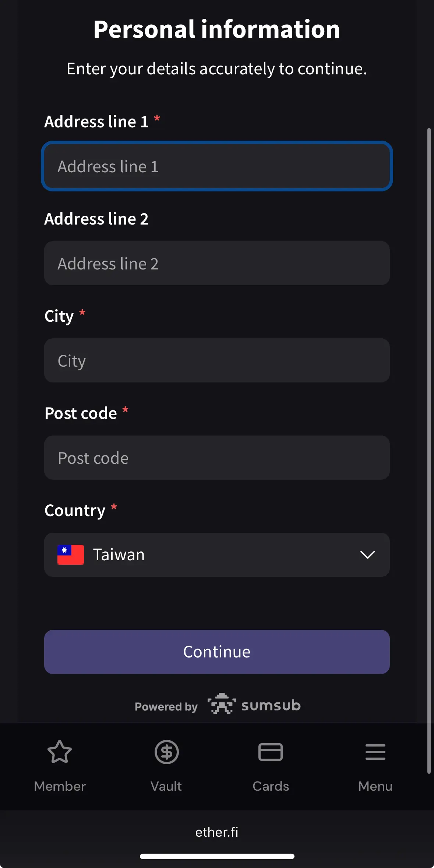Screen dimensions: 434x868
Task: Tap the Member star icon
Action: [x=60, y=752]
